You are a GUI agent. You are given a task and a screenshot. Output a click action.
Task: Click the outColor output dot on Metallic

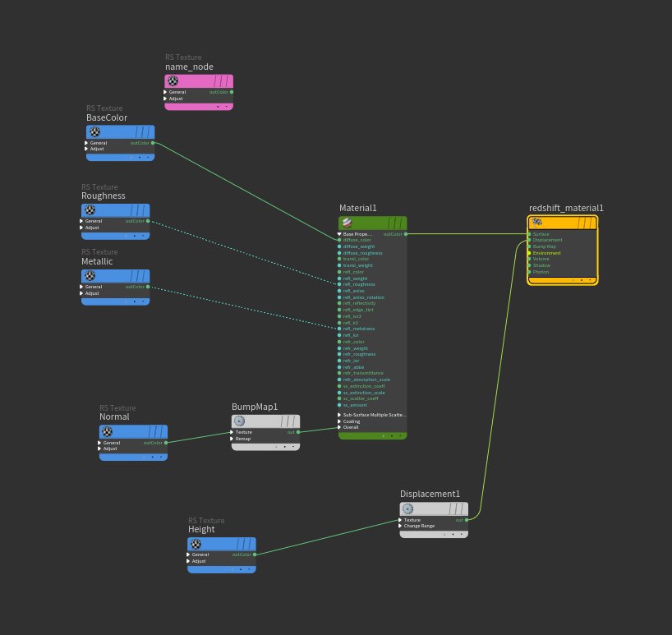click(x=149, y=287)
